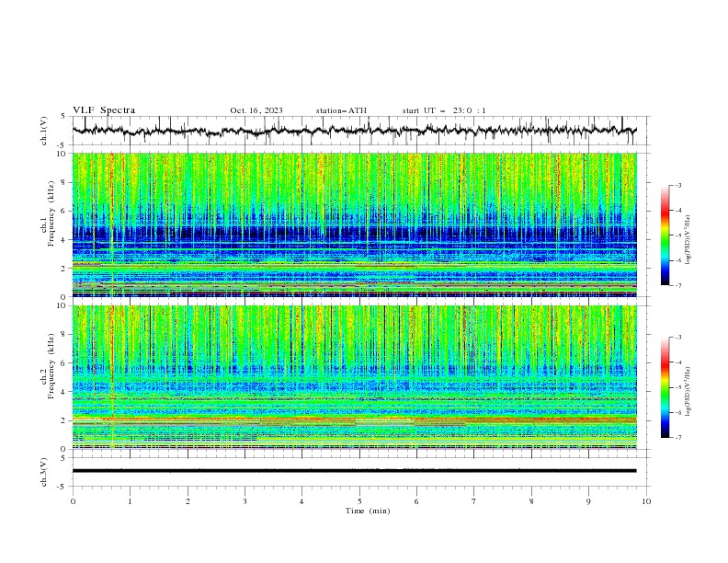The image size is (728, 563).
Task: Click the "station=ATH" label
Action: 341,110
